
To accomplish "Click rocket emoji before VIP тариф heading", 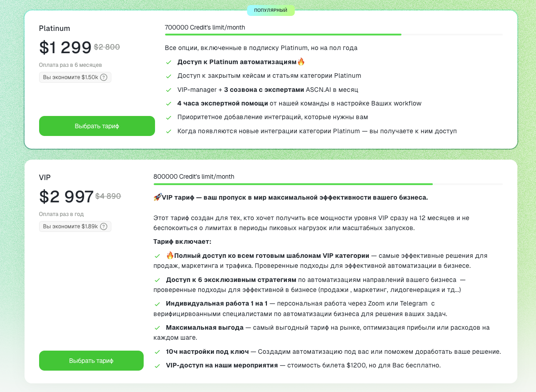I will pyautogui.click(x=157, y=197).
